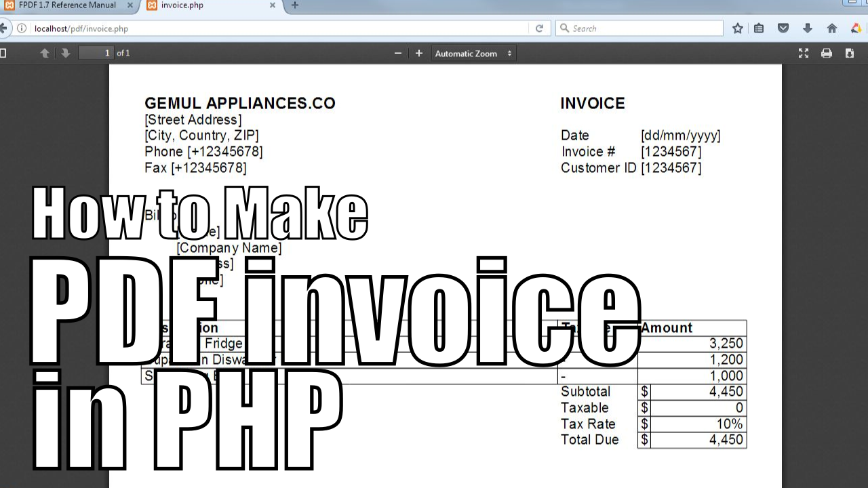The image size is (868, 488).
Task: Go to previous page of the PDF
Action: [45, 53]
